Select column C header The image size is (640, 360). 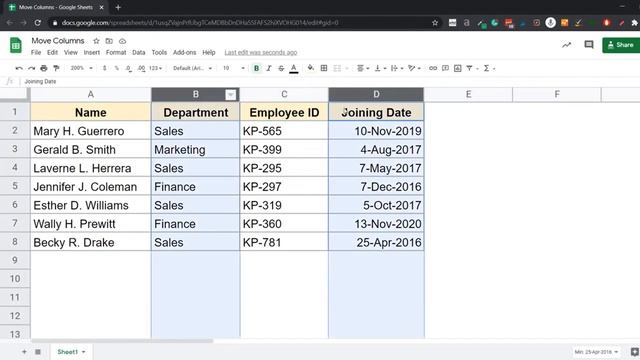[x=284, y=94]
